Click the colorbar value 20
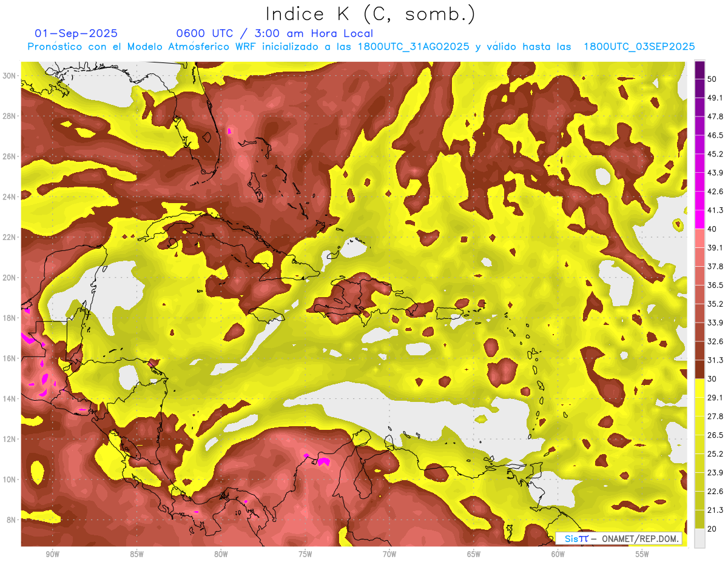 (712, 529)
